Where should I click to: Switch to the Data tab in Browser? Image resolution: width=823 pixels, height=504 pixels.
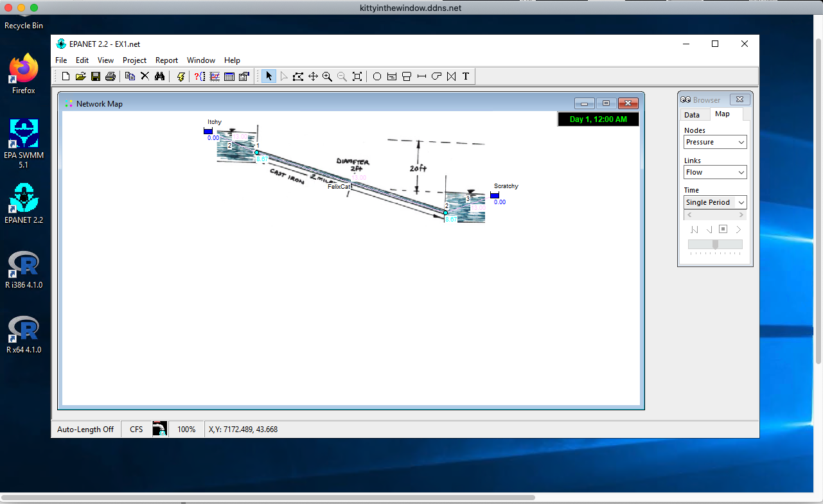(x=692, y=115)
